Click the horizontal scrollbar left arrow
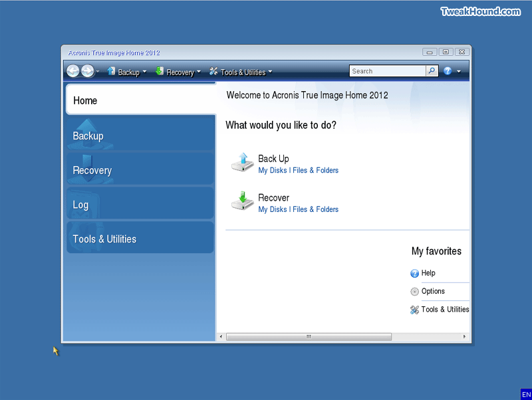Viewport: 532px width, 400px height. 221,337
